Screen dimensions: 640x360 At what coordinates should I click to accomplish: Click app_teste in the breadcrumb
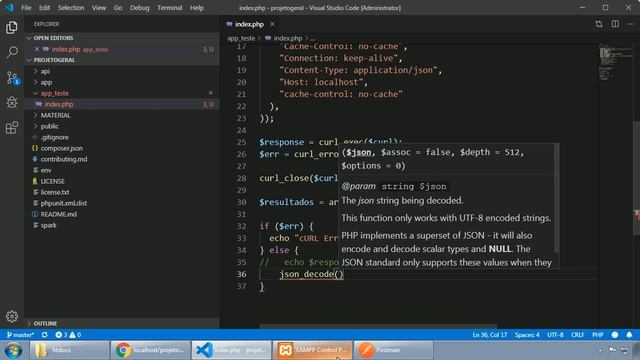pyautogui.click(x=241, y=38)
